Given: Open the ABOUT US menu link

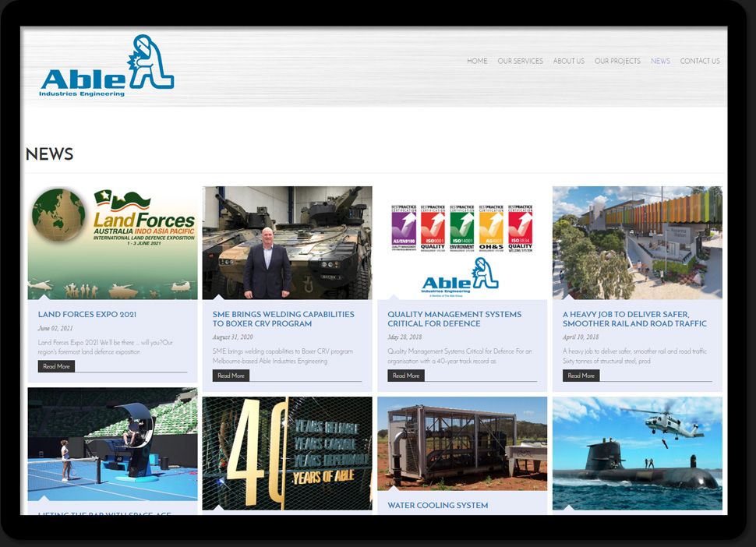Looking at the screenshot, I should pos(568,61).
